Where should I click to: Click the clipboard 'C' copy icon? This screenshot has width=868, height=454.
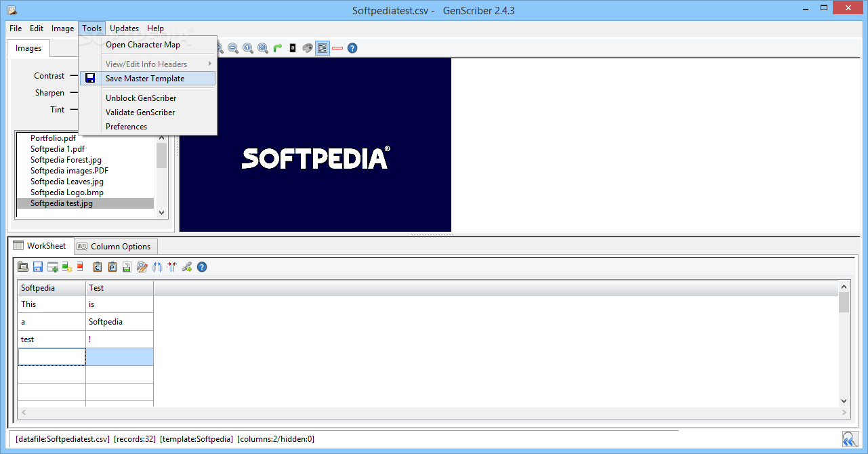(x=98, y=267)
